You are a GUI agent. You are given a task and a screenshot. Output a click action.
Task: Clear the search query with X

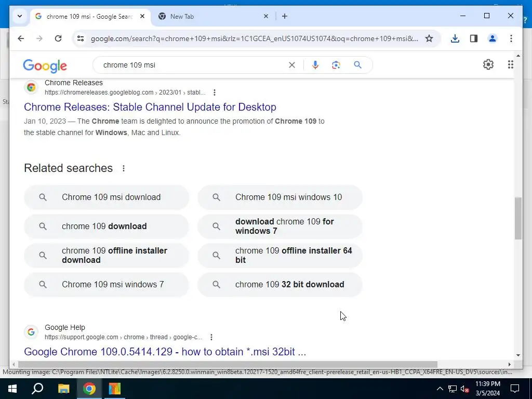pos(291,65)
